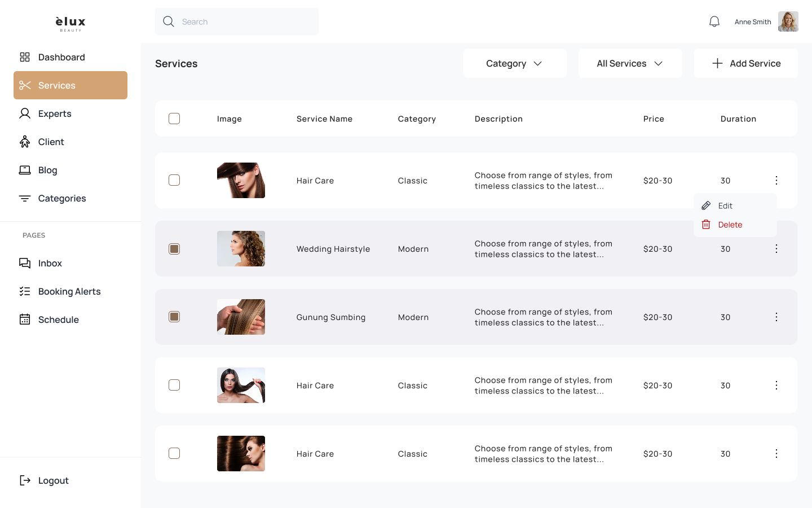This screenshot has width=812, height=508.
Task: Click the Inbox chat icon
Action: click(x=25, y=263)
